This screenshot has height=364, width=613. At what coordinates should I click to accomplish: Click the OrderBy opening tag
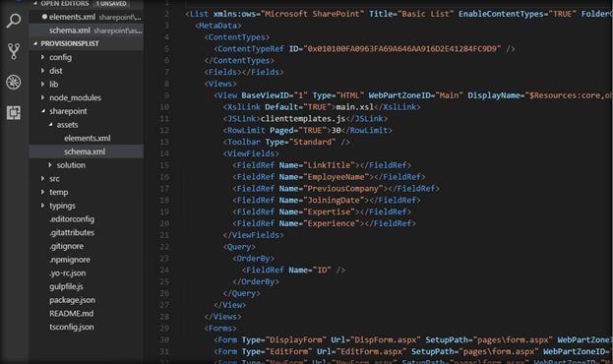(x=253, y=259)
